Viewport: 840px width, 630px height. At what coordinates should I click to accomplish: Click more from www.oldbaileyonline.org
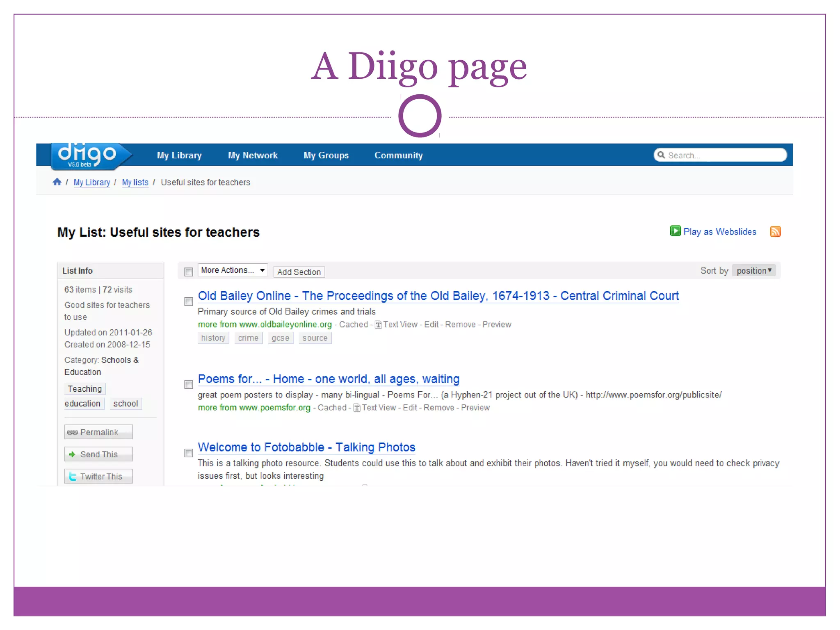point(265,324)
